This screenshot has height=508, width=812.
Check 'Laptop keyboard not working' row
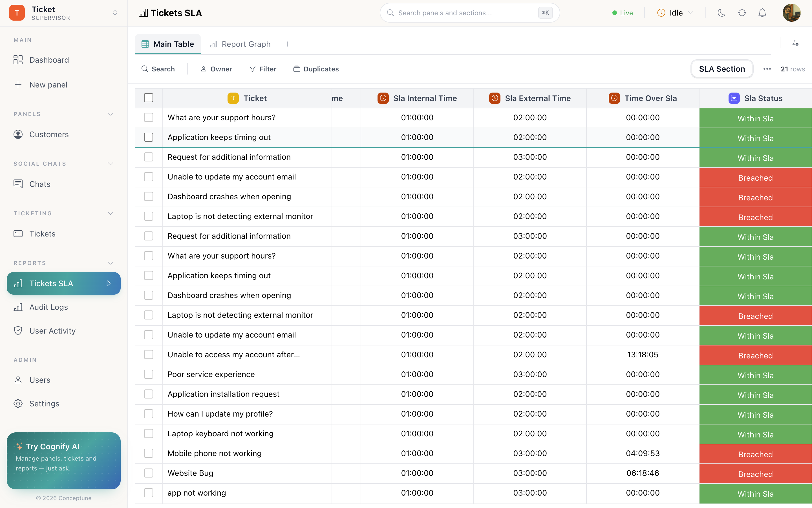coord(149,434)
